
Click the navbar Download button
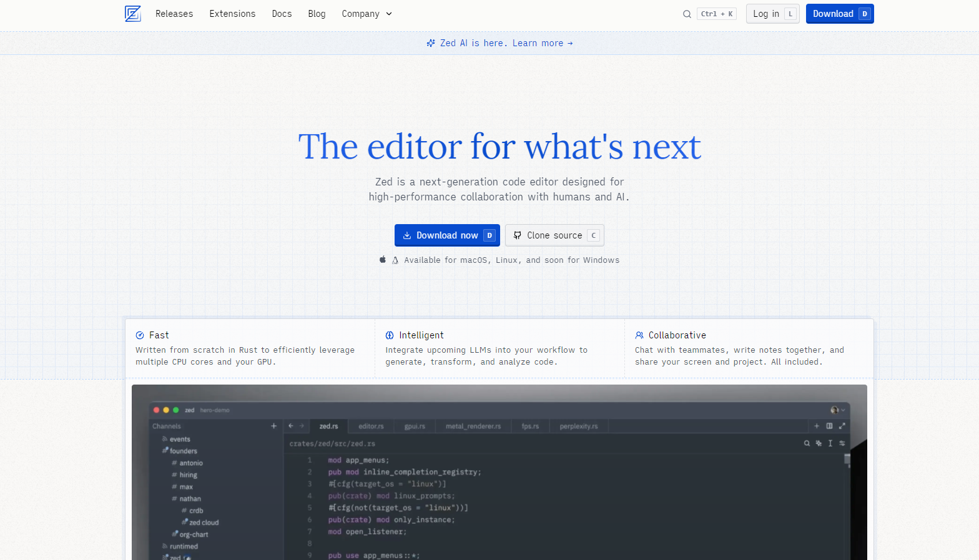[840, 14]
